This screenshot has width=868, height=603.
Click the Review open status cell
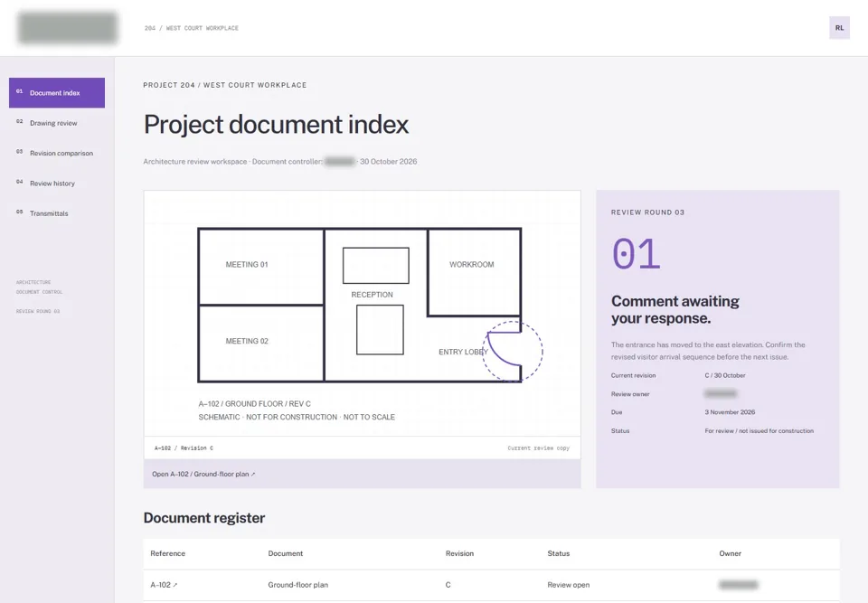[569, 585]
